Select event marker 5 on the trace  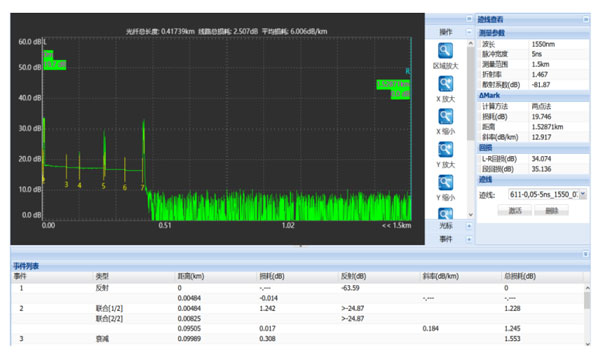[103, 186]
